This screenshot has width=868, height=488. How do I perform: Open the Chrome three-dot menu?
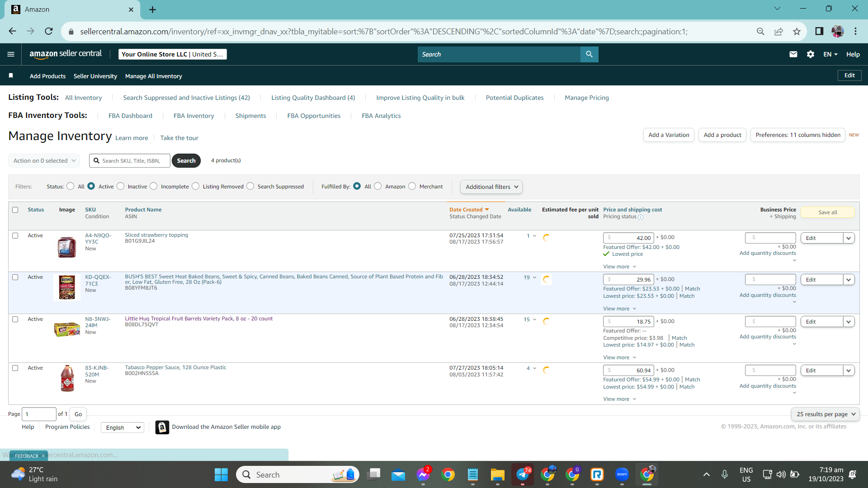[x=855, y=31]
